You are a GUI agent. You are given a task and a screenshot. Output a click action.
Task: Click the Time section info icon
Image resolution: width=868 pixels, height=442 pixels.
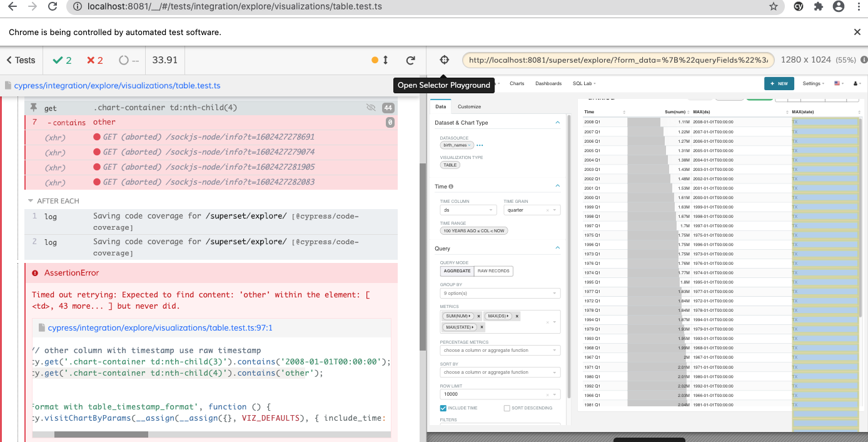coord(451,187)
